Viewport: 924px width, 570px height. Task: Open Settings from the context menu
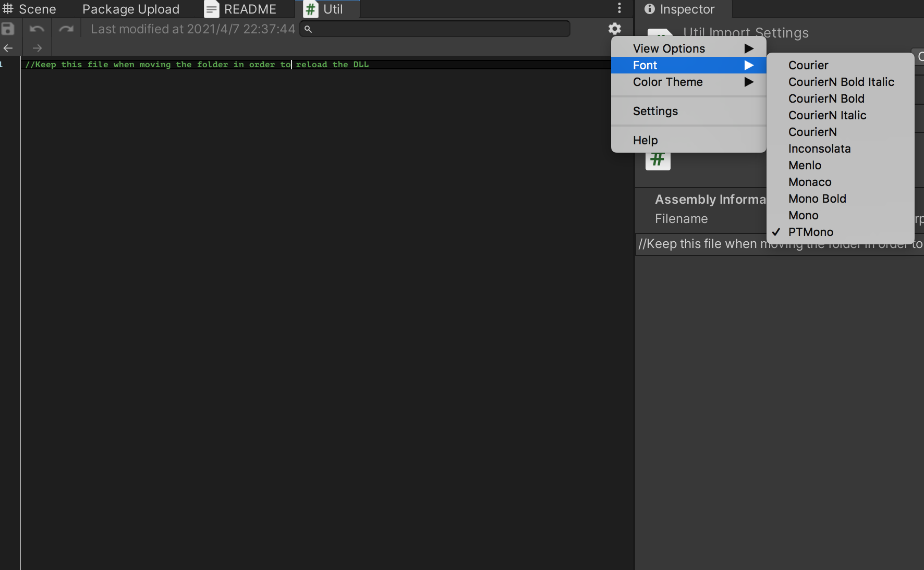click(655, 111)
